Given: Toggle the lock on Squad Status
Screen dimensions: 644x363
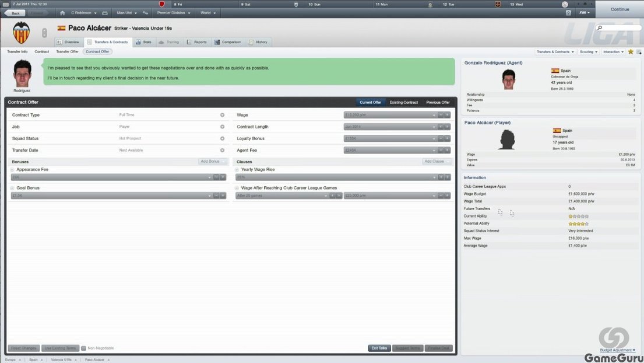Looking at the screenshot, I should [x=222, y=138].
